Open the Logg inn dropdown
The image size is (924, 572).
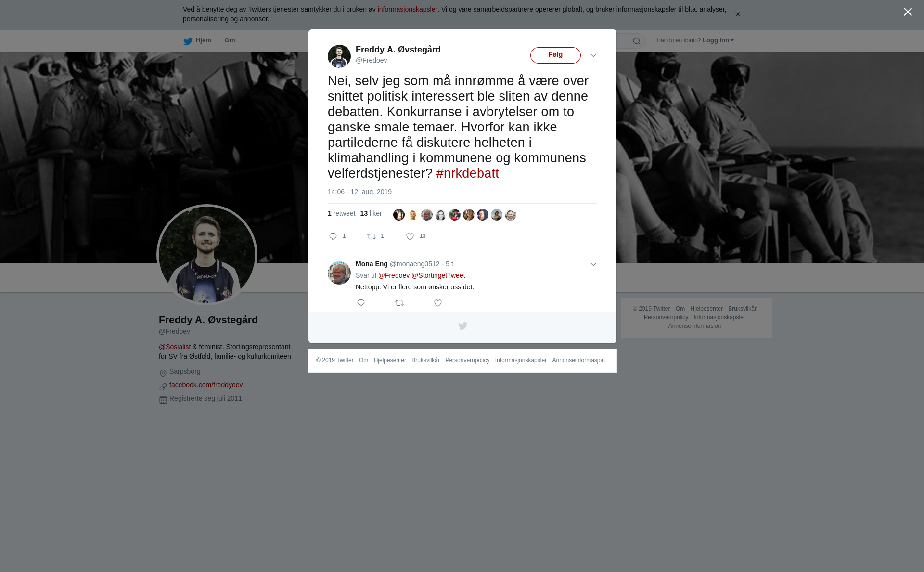coord(718,40)
